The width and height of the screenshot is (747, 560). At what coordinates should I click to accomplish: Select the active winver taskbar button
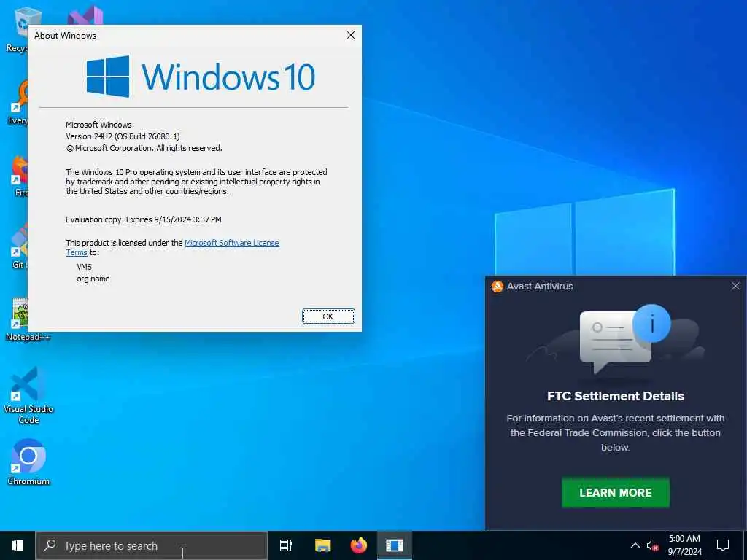coord(395,545)
